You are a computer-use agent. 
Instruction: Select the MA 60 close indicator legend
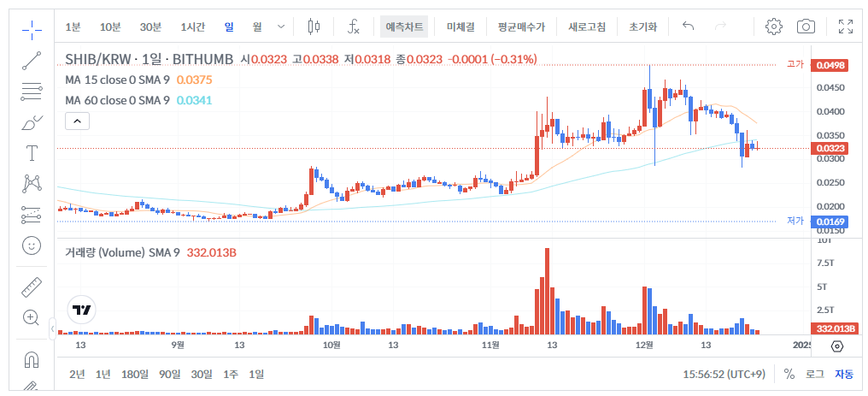(117, 100)
